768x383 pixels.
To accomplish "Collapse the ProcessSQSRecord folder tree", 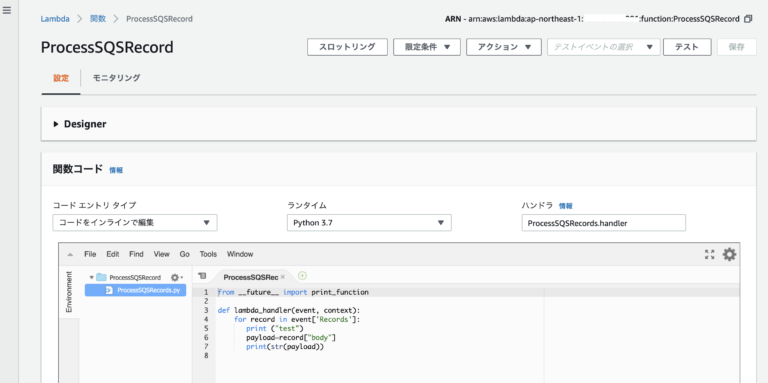I will (x=92, y=277).
